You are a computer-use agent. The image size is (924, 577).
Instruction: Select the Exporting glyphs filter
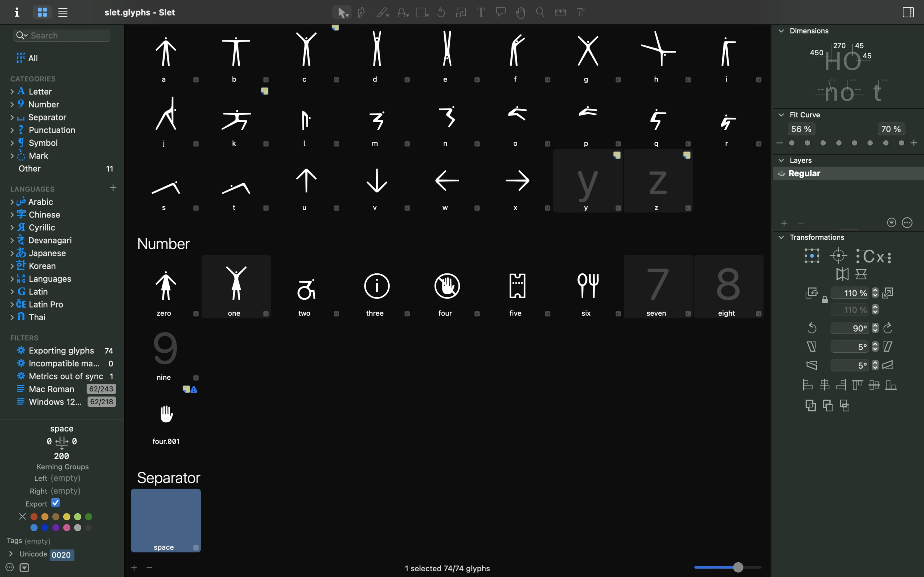(61, 350)
